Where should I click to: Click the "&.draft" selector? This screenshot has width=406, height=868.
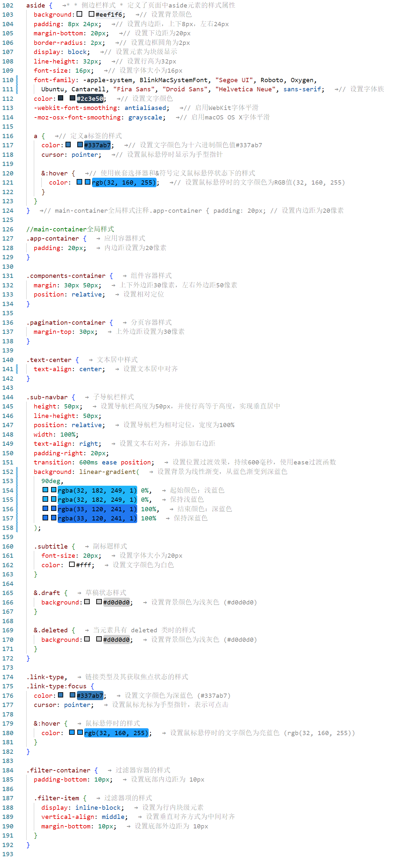(47, 593)
